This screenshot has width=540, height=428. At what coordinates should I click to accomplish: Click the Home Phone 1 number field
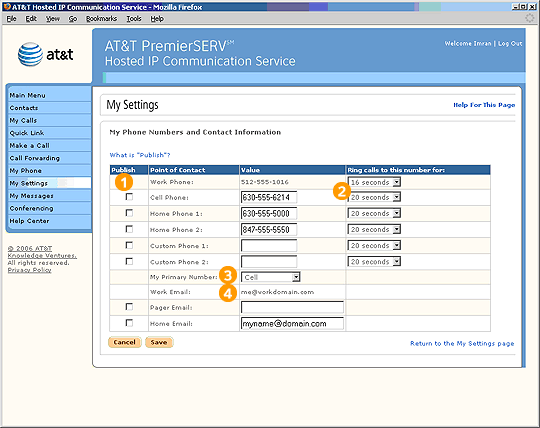269,213
